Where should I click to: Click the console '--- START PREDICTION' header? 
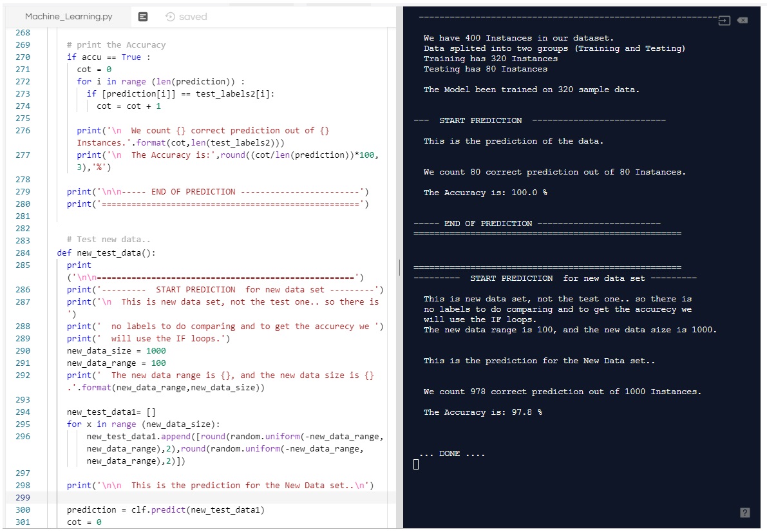(x=540, y=120)
